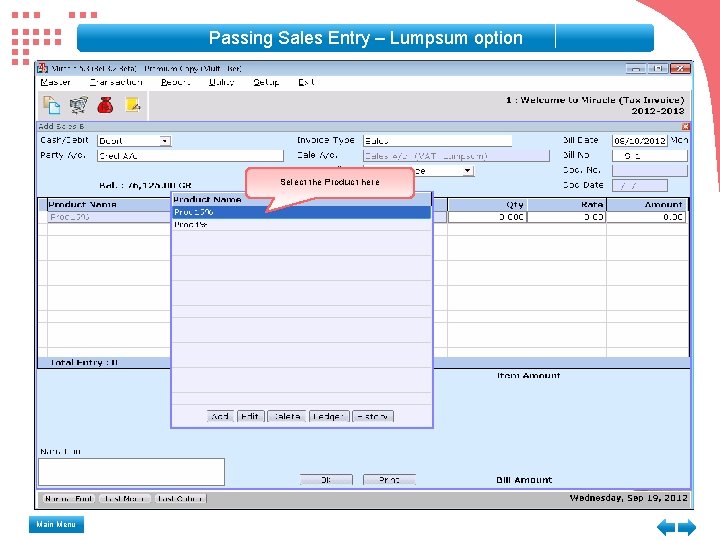Click the Wednesday, Sep 19, 2012 date
The width and height of the screenshot is (720, 540).
[x=629, y=498]
